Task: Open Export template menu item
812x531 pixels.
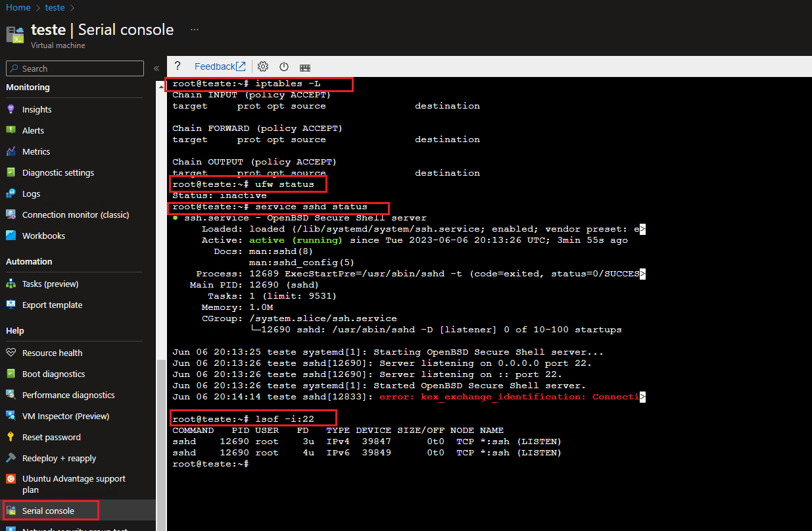Action: pos(52,305)
